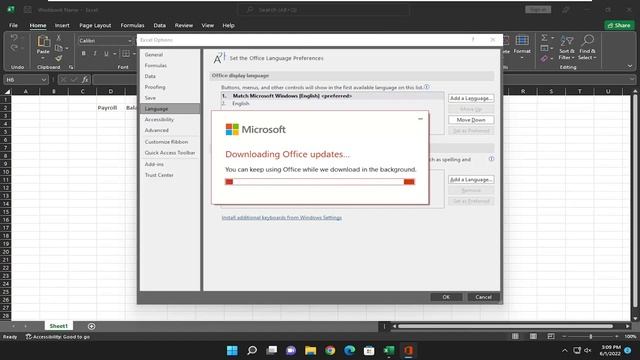The image size is (640, 360).
Task: Select the Sheet1 worksheet tab
Action: 59,326
